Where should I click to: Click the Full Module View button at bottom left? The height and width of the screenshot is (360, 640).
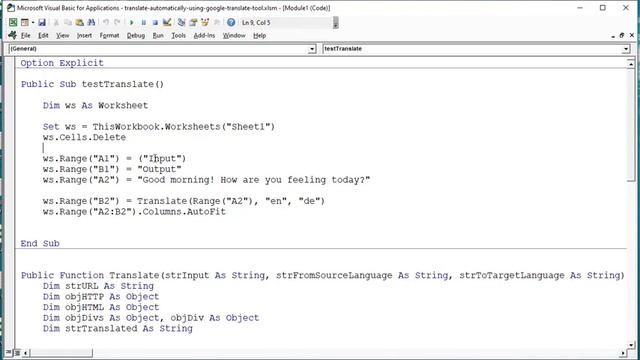point(17,352)
